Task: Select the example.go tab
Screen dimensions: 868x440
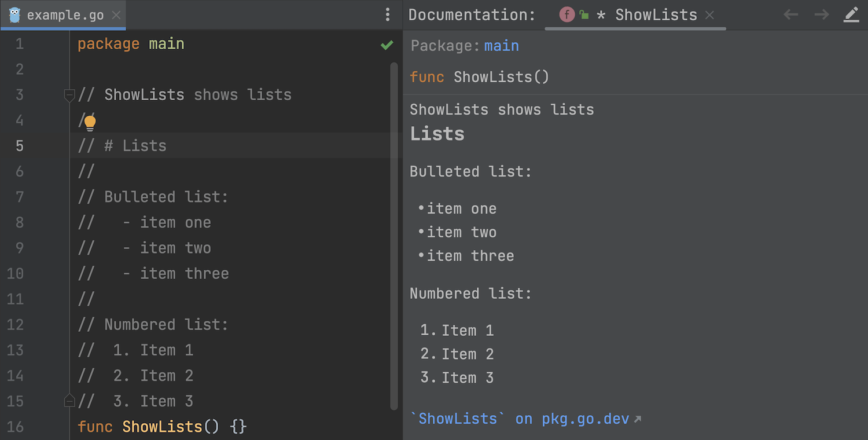Action: [65, 15]
